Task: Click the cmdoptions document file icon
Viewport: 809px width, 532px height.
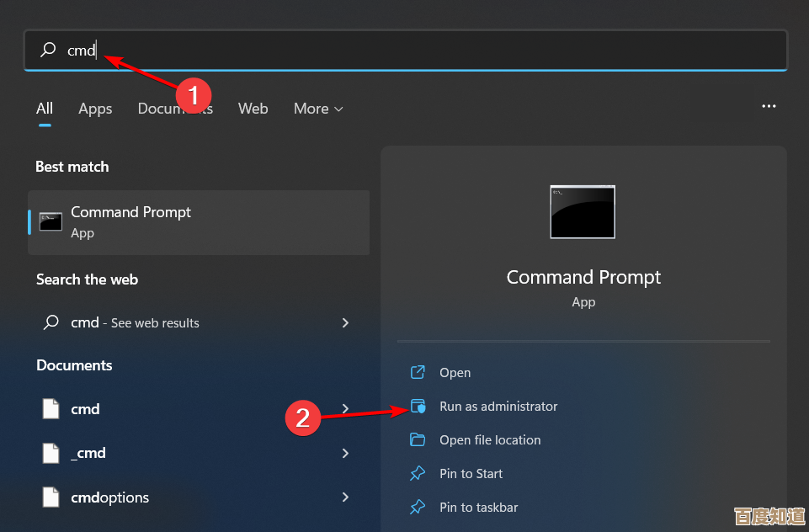Action: point(51,497)
